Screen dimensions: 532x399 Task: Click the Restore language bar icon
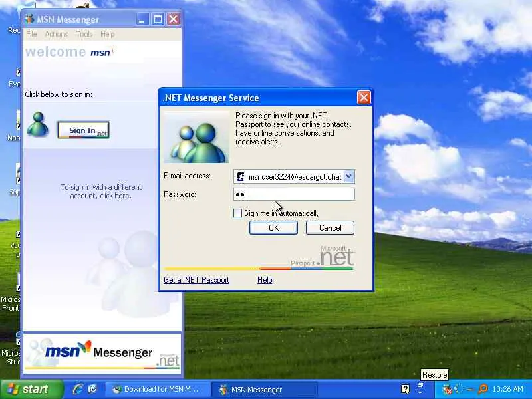click(x=420, y=387)
